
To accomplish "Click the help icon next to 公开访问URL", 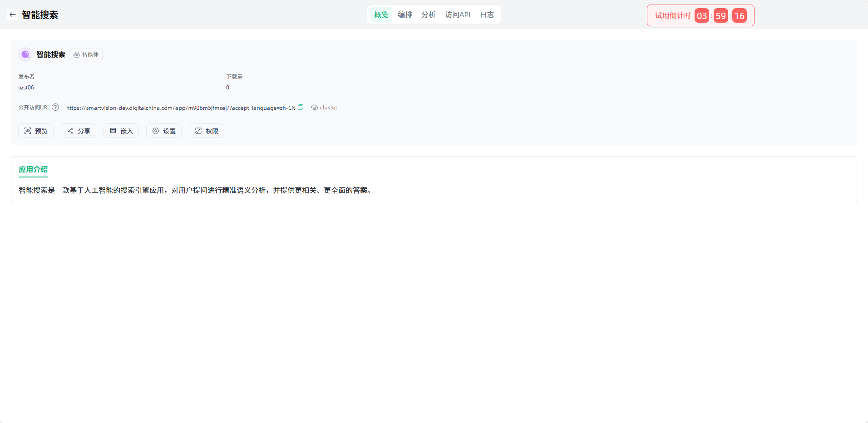I will (55, 108).
